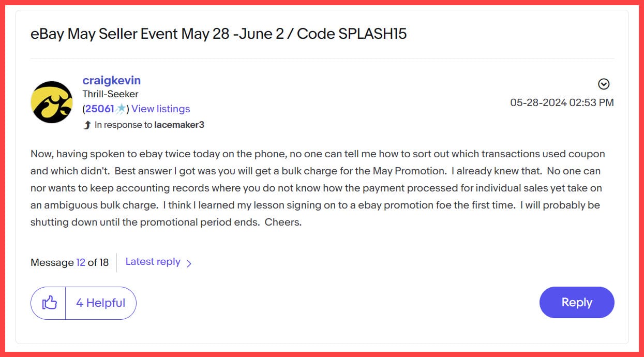Expand the post options dropdown circle
The height and width of the screenshot is (357, 644).
point(604,84)
